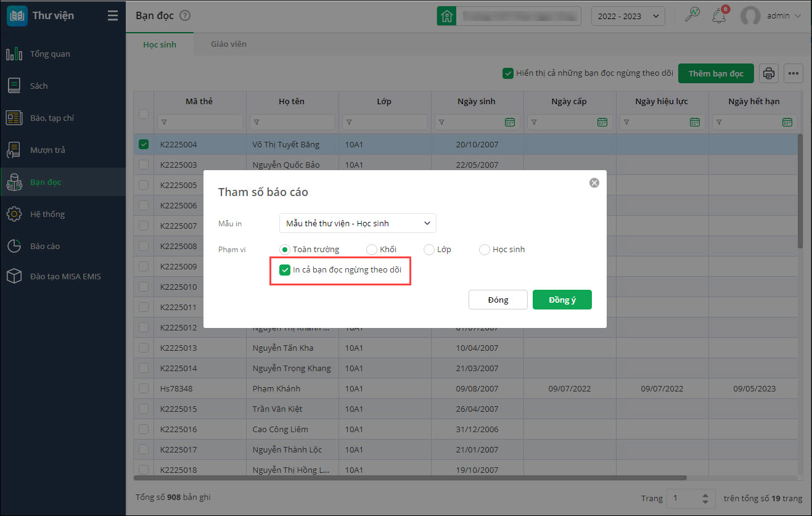This screenshot has width=812, height=516.
Task: Open the more options ellipsis button
Action: pyautogui.click(x=794, y=73)
